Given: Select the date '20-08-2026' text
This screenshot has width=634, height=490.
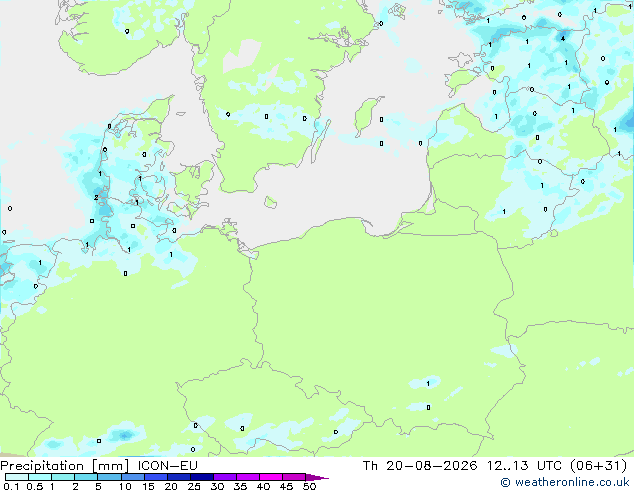Looking at the screenshot, I should click(x=431, y=466).
